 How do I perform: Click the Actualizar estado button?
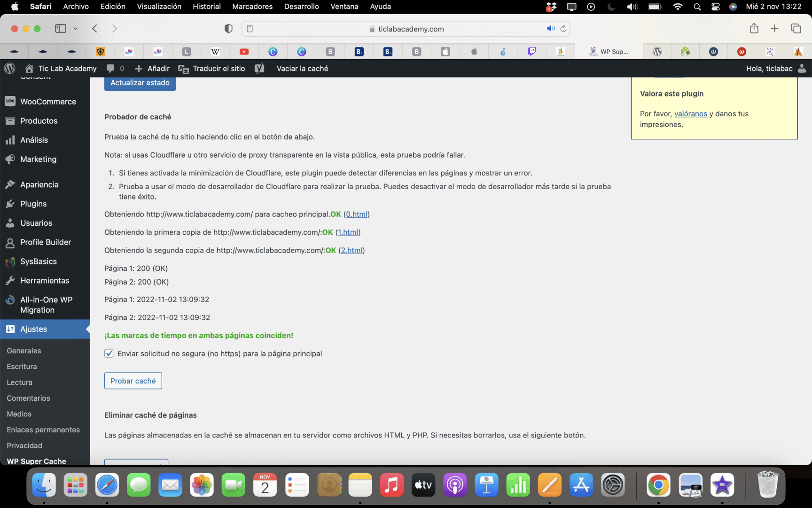click(x=140, y=83)
